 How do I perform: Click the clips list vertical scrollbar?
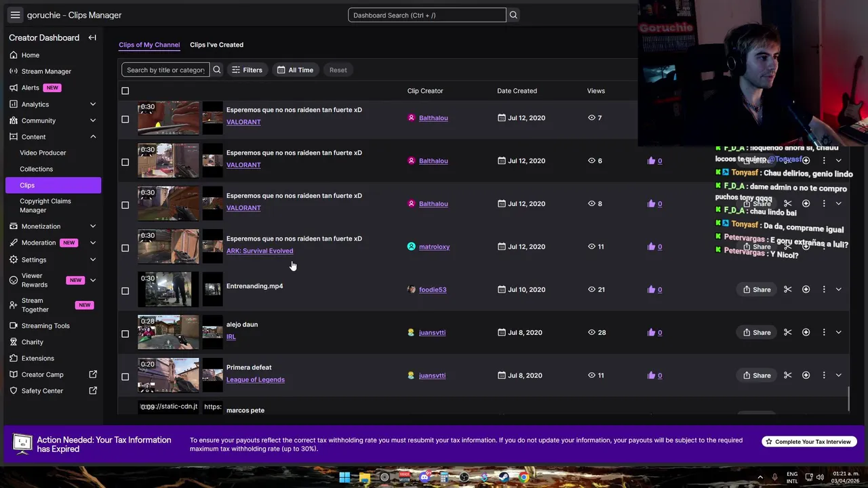point(849,399)
